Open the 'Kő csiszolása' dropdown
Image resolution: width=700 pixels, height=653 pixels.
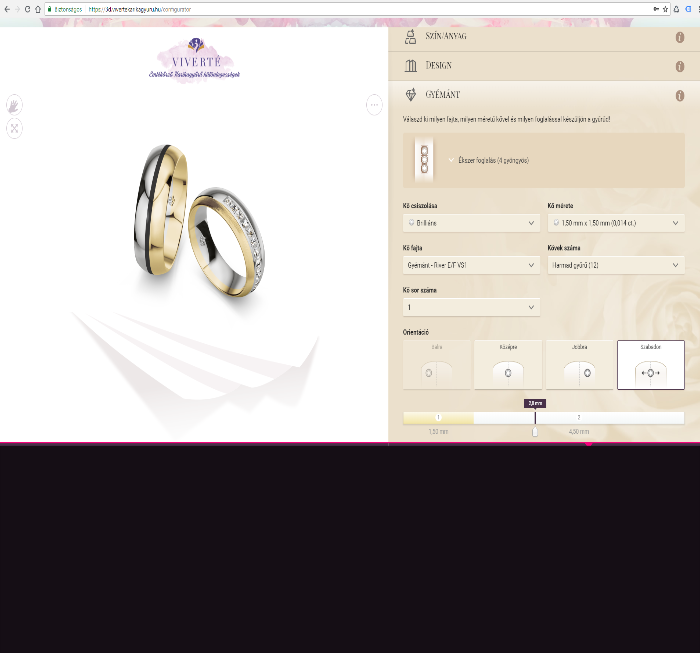(471, 223)
